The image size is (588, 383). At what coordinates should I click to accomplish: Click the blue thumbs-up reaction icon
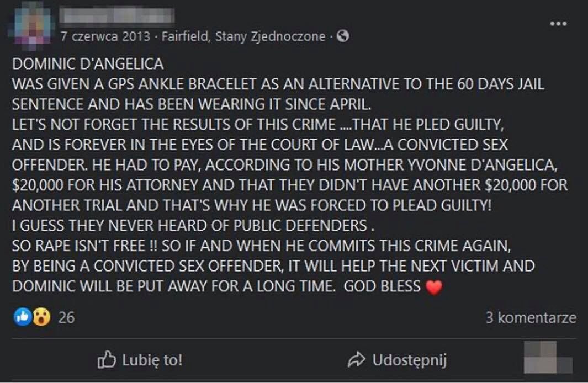point(22,317)
